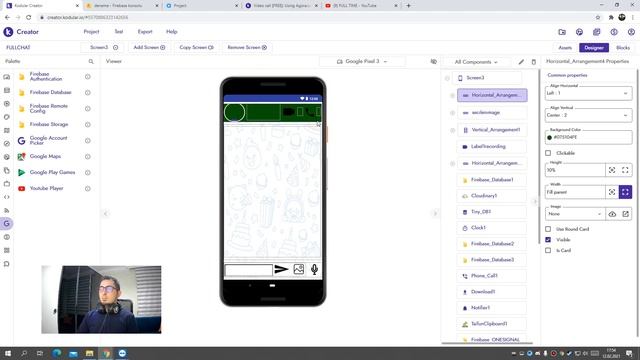This screenshot has height=360, width=640.
Task: Expand the secilenimage tree node
Action: tap(452, 113)
